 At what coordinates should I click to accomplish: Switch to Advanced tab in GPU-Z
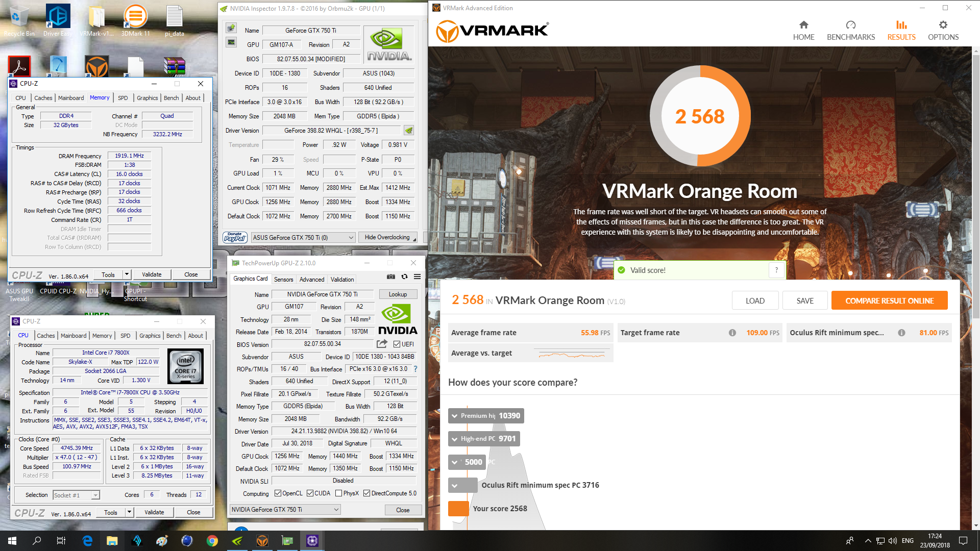coord(312,279)
